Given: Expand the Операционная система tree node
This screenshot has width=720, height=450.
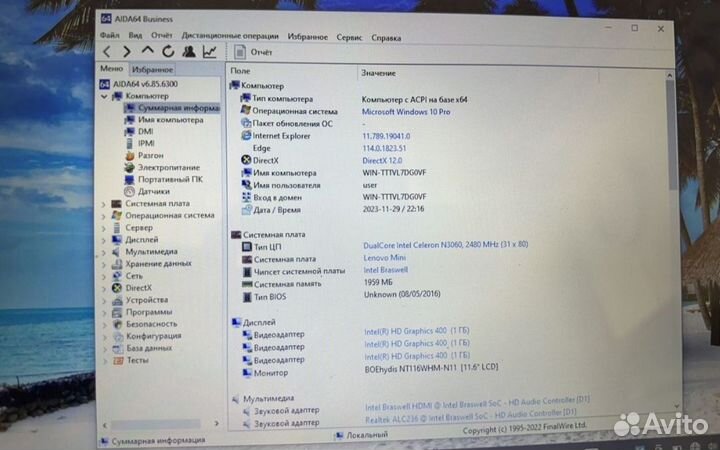Looking at the screenshot, I should [x=104, y=216].
